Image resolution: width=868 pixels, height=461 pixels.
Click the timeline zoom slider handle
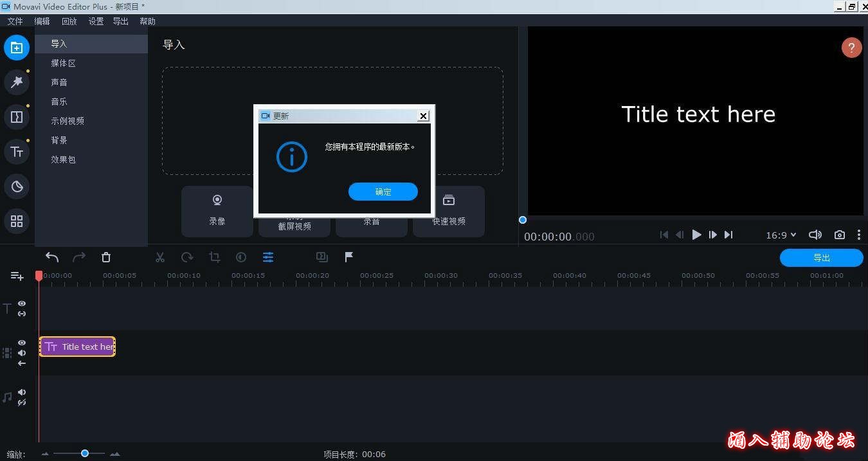point(84,453)
